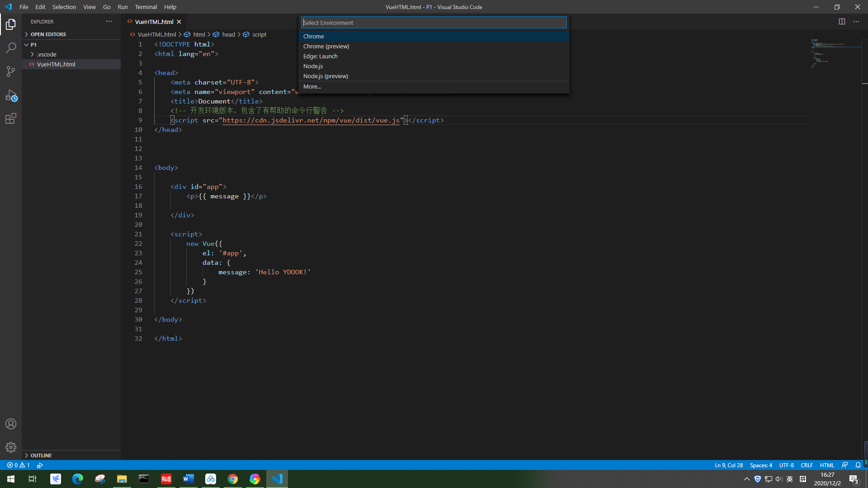This screenshot has height=488, width=868.
Task: Open the taskbar clock and date
Action: pos(827,479)
